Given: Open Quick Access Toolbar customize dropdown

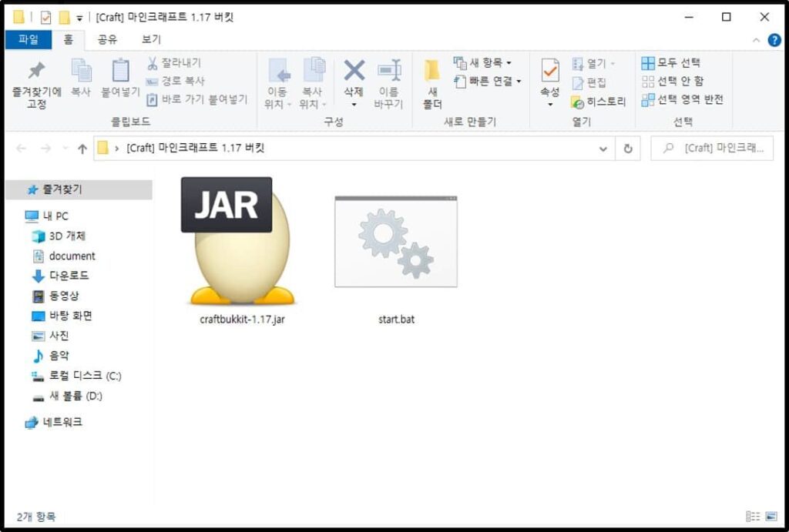Looking at the screenshot, I should [x=79, y=18].
